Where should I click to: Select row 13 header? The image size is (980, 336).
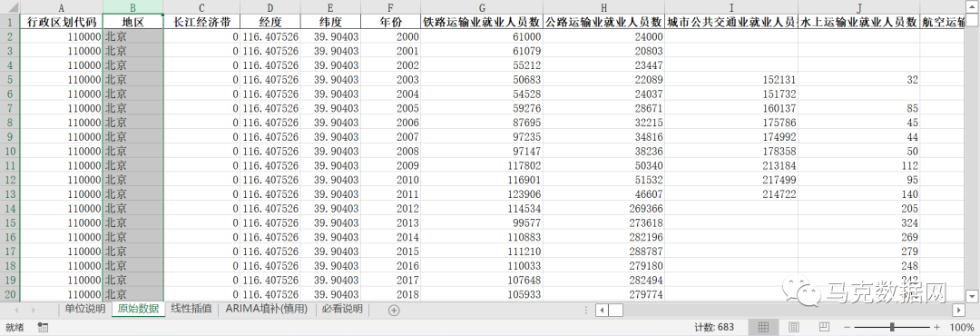tap(10, 194)
